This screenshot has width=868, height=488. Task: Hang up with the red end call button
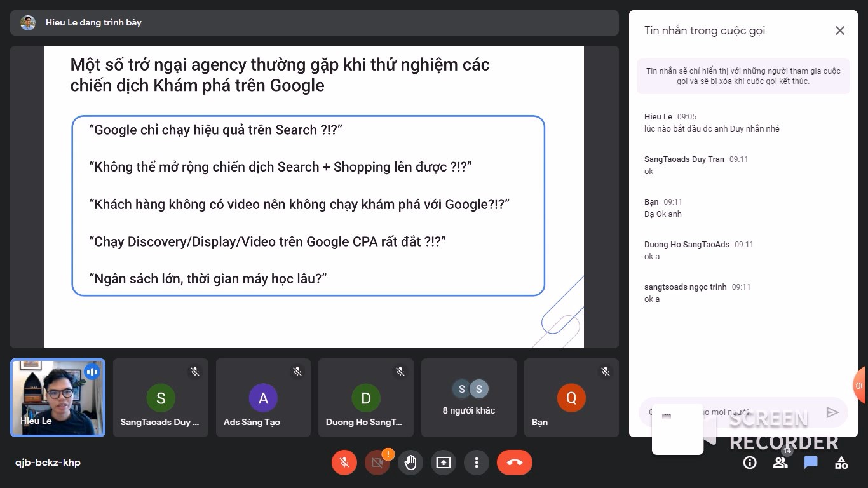point(515,463)
